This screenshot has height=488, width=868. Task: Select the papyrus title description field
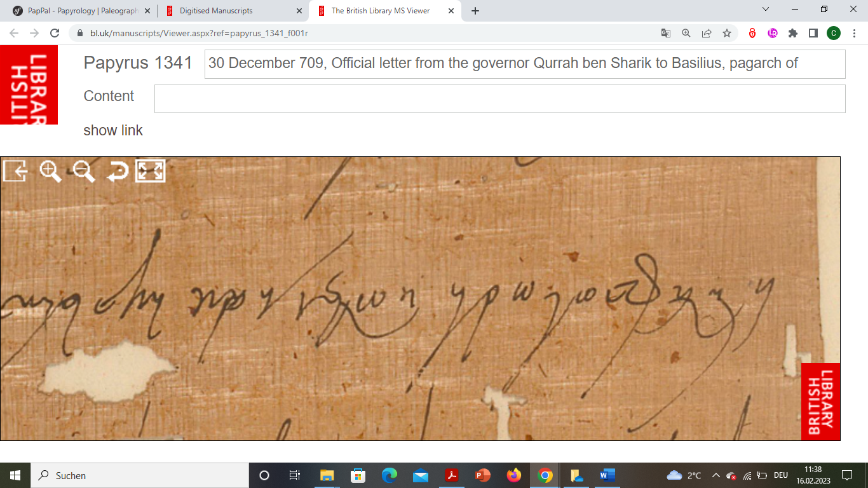pos(525,64)
